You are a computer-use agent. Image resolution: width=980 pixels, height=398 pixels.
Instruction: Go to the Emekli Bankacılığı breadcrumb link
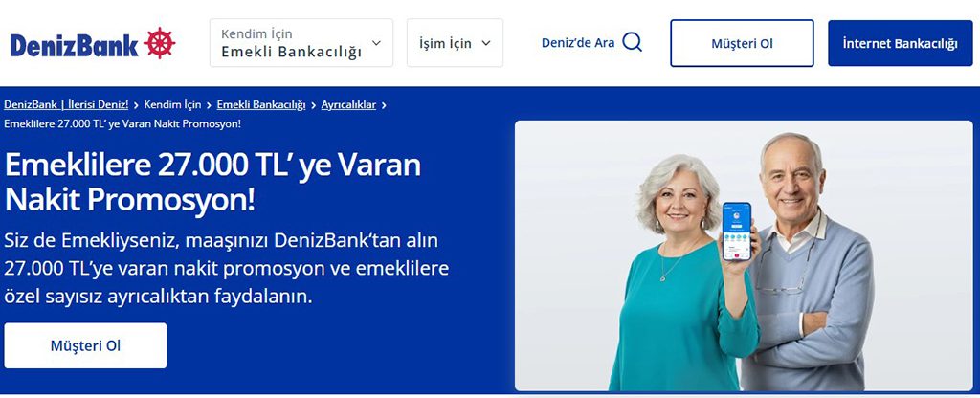pyautogui.click(x=261, y=105)
